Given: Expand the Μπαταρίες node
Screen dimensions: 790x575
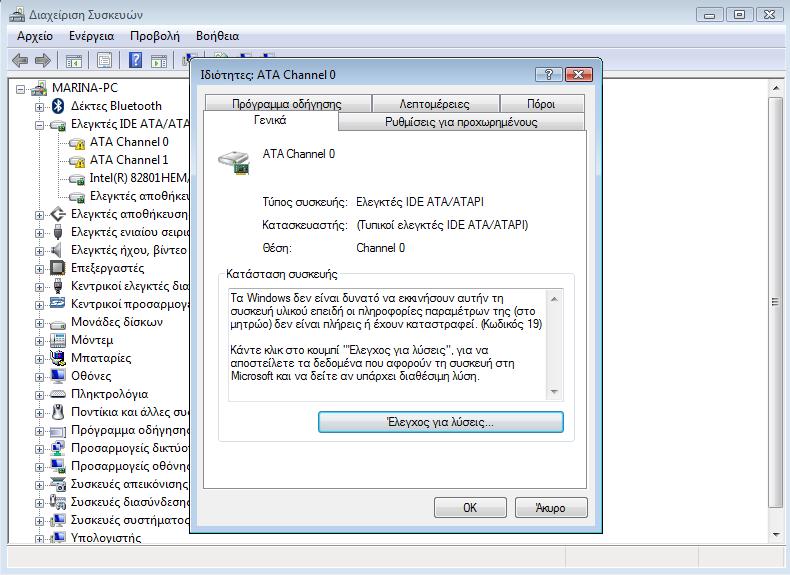Looking at the screenshot, I should pyautogui.click(x=39, y=359).
